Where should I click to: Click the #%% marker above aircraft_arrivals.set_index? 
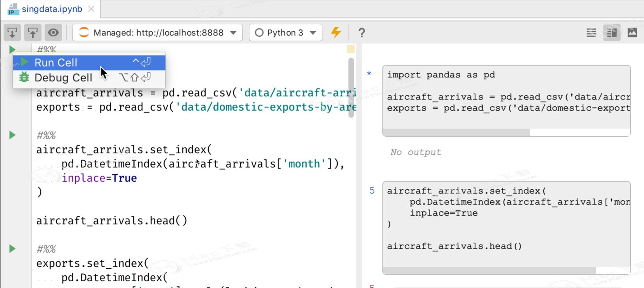pos(46,136)
